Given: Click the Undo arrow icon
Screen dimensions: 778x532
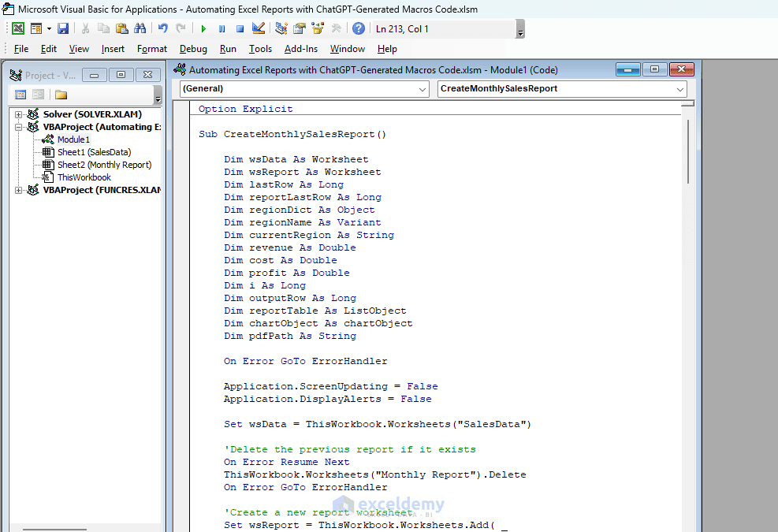Looking at the screenshot, I should (x=162, y=29).
